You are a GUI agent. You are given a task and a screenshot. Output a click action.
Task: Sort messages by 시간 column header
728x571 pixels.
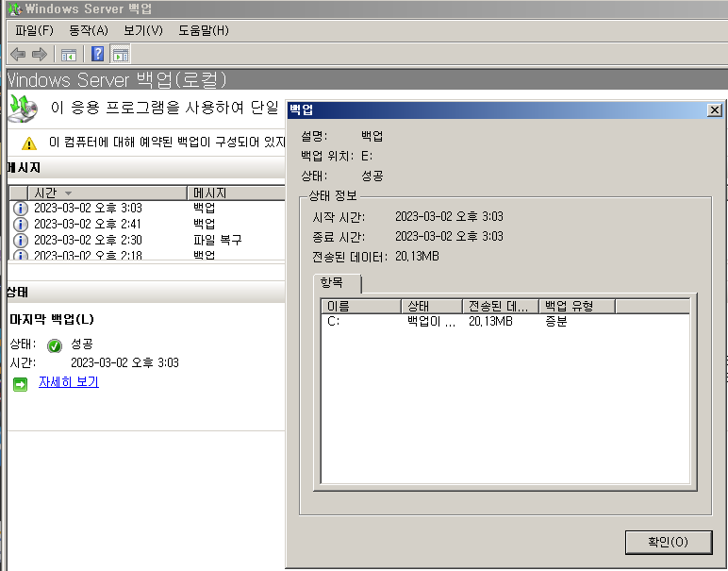point(108,193)
